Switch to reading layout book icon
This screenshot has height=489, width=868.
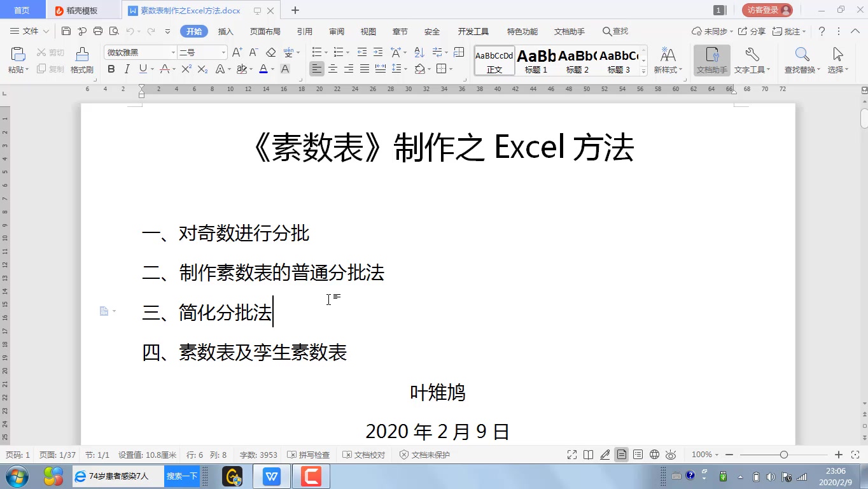pos(589,455)
